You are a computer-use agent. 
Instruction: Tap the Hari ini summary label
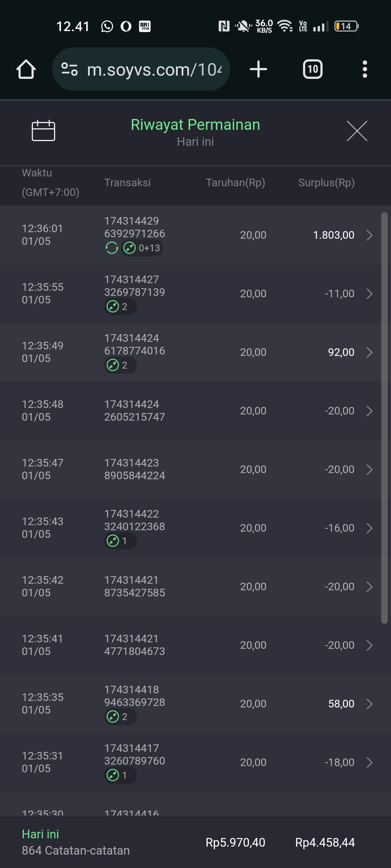pos(40,834)
